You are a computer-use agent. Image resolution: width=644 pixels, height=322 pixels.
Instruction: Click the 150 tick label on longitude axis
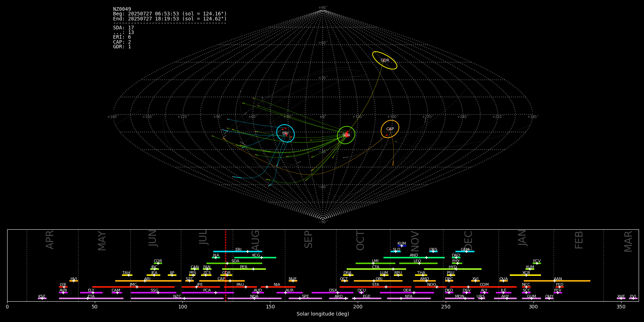click(270, 307)
